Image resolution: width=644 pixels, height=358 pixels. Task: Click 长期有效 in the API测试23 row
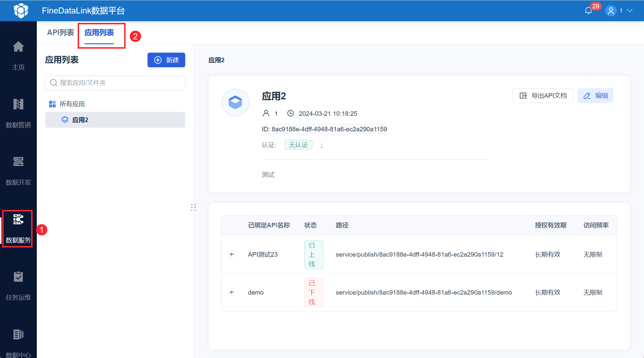[548, 255]
